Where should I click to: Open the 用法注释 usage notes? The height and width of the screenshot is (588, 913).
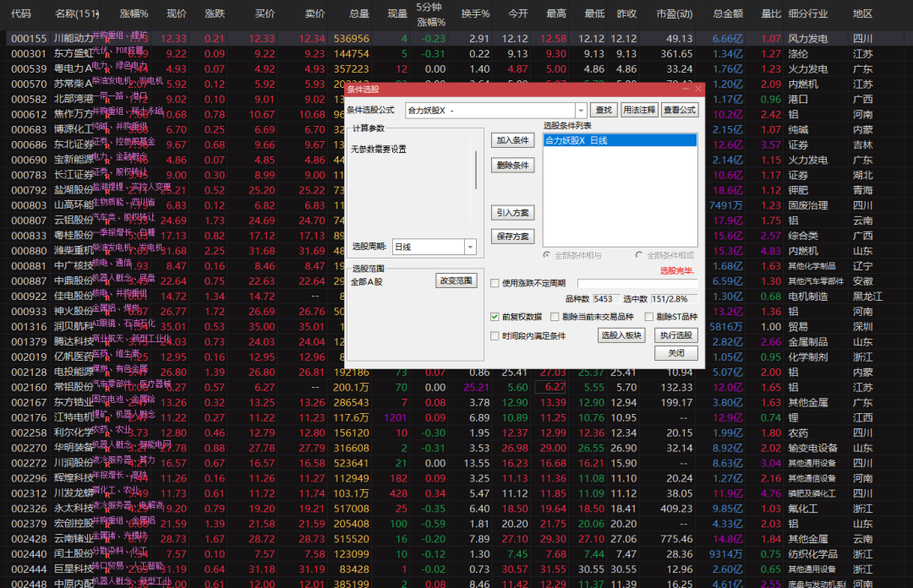pos(641,110)
